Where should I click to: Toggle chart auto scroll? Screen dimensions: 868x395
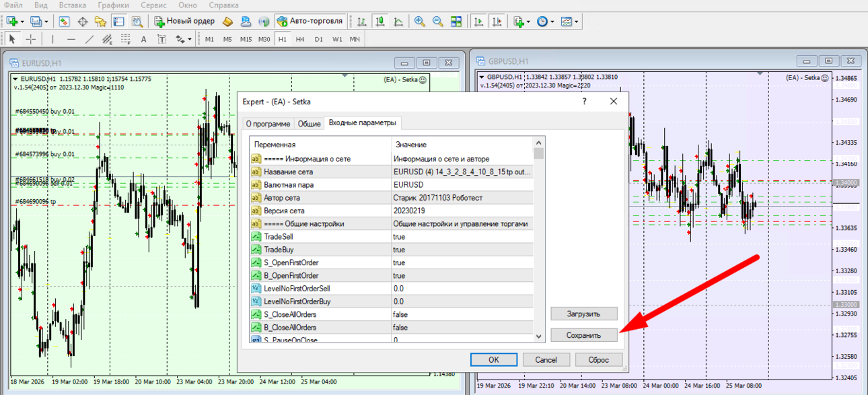(478, 22)
